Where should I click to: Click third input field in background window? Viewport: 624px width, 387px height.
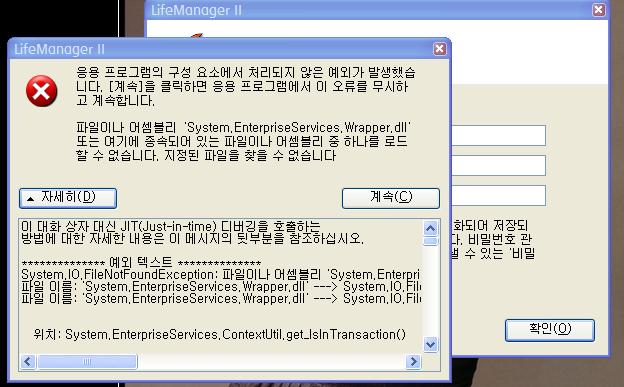point(498,195)
